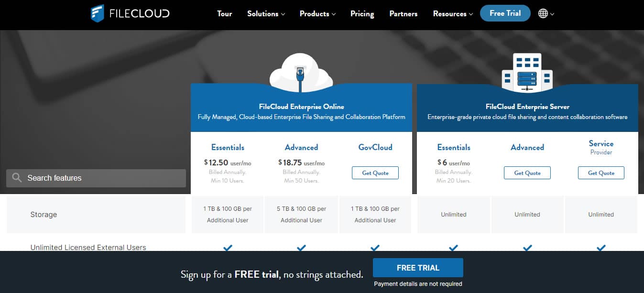Click the FileCloud logo icon
Viewport: 644px width, 293px height.
(x=98, y=13)
